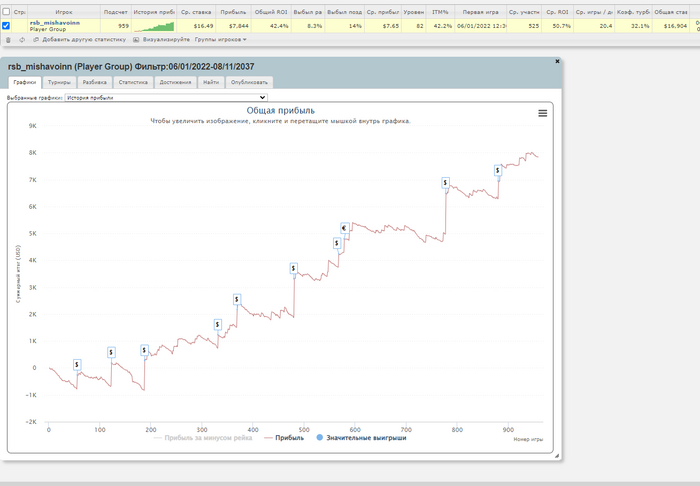Viewport: 700px width, 486px height.
Task: Sort by the Подсчет column header
Action: click(x=116, y=12)
